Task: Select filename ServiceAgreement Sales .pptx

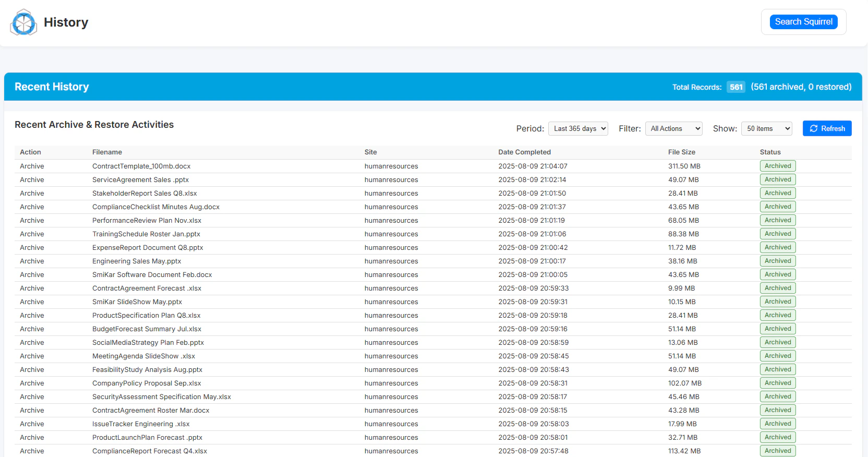Action: [140, 180]
